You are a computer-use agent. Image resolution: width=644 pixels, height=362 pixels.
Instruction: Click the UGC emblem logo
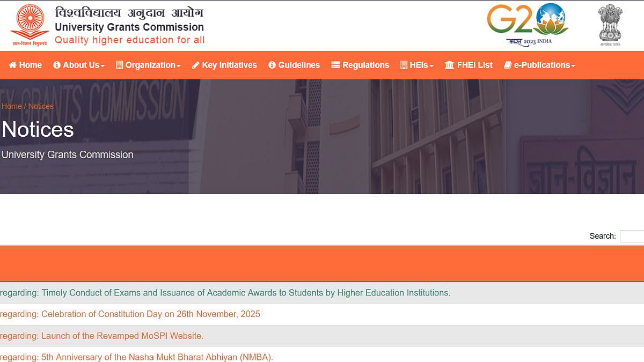click(x=30, y=25)
